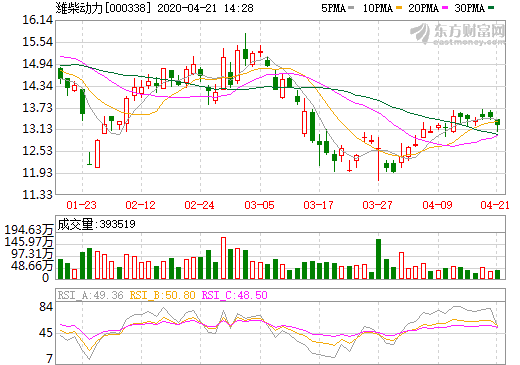This screenshot has height=365, width=520.
Task: Click the last green candlestick at 04-21
Action: (498, 125)
